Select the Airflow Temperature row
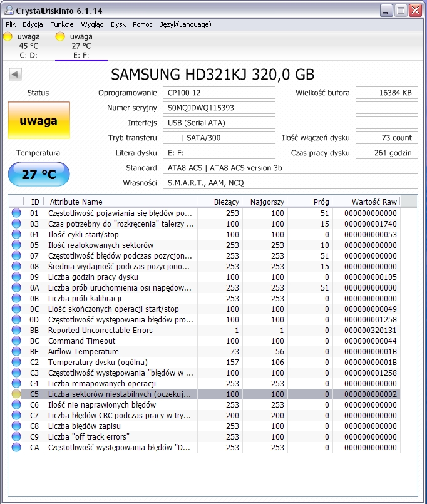This screenshot has width=427, height=504. coord(205,351)
